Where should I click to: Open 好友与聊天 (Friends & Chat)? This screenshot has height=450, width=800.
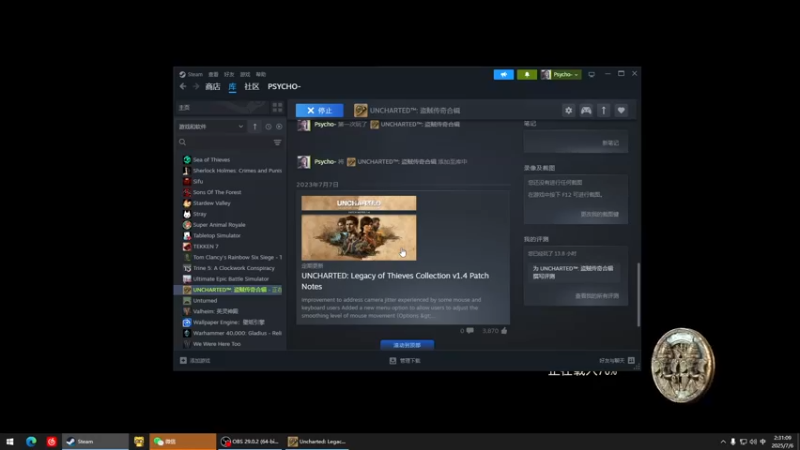coord(616,361)
